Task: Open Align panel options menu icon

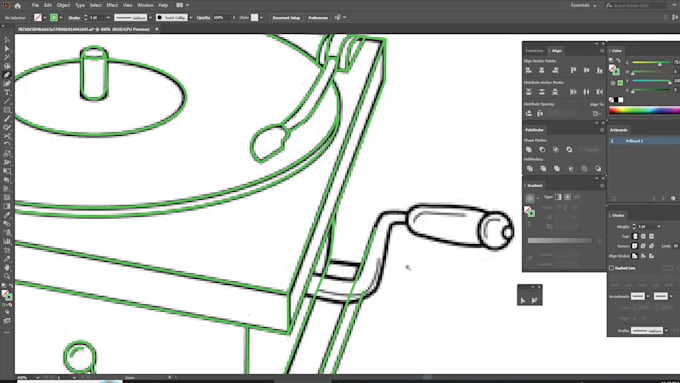Action: [x=602, y=51]
